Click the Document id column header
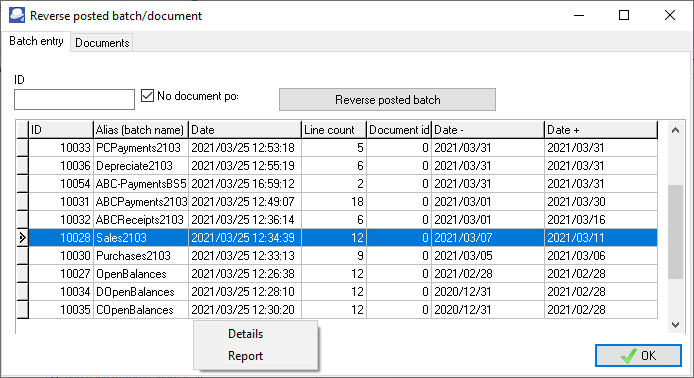 [x=399, y=130]
